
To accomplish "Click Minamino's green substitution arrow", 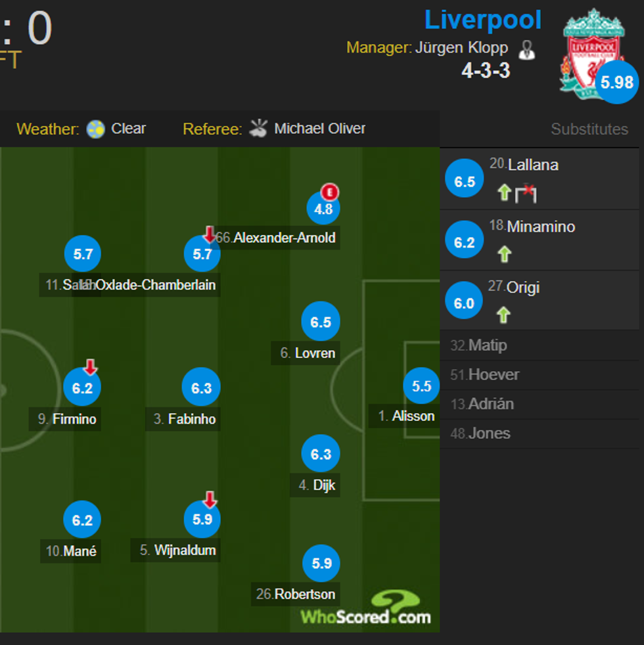I will pos(505,254).
